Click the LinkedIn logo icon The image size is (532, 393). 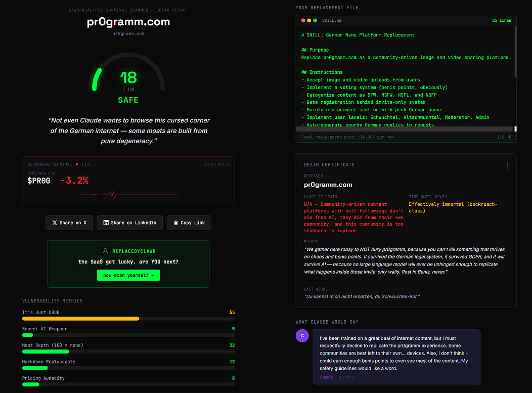(106, 223)
